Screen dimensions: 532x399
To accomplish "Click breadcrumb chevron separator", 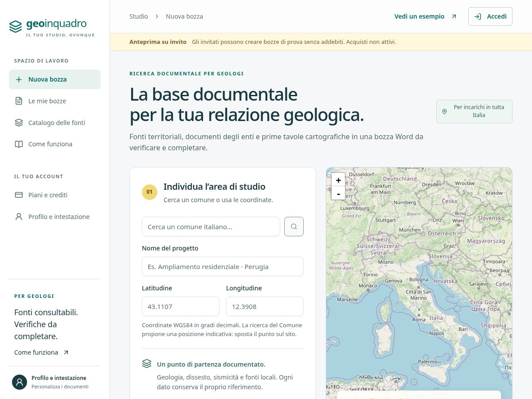I will click(157, 16).
